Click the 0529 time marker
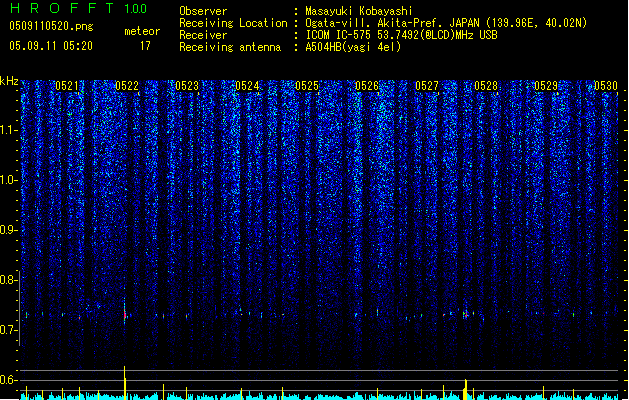Screen dimensions: 629x400 pos(546,86)
